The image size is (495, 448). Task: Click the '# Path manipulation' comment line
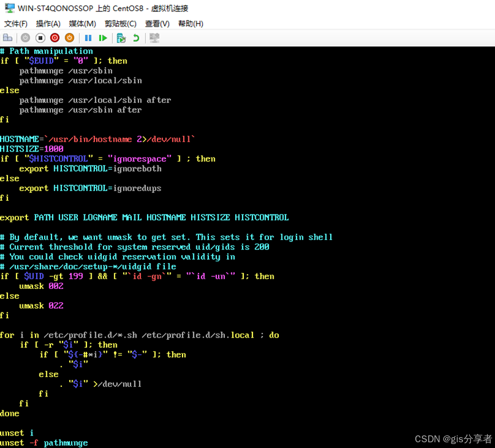pyautogui.click(x=46, y=51)
